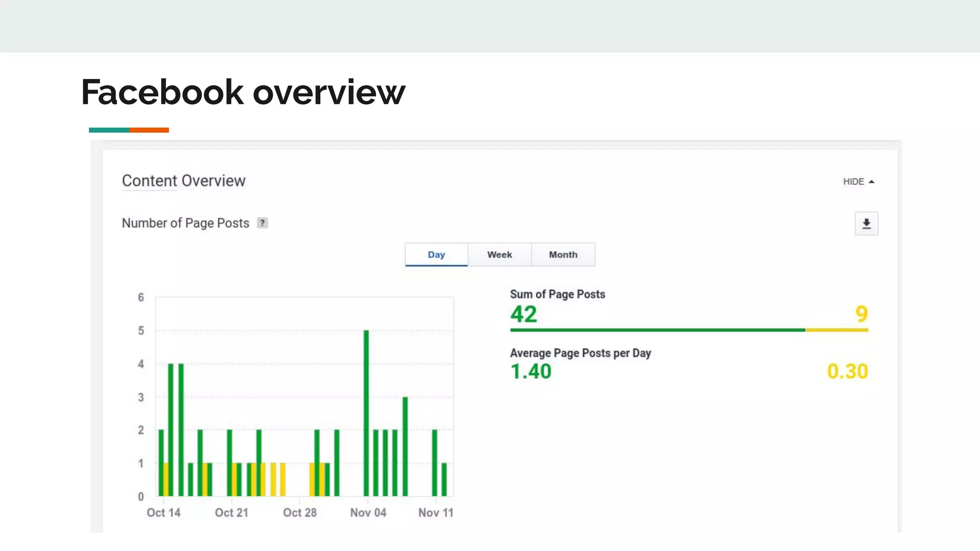Screen dimensions: 980x551
Task: Click the green portion of the sum bar
Action: [x=658, y=330]
